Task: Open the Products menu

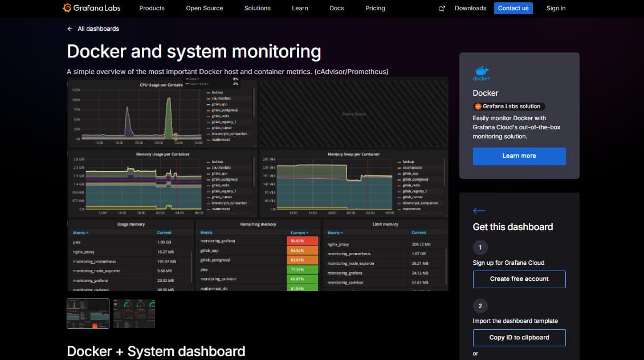Action: click(x=152, y=8)
